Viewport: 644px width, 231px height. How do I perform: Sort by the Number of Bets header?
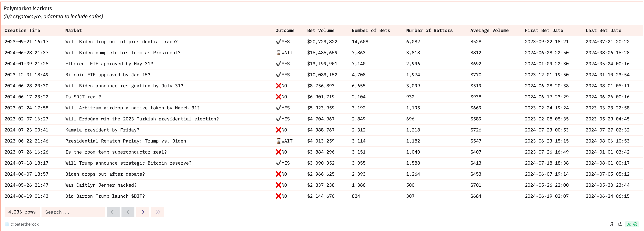click(371, 30)
